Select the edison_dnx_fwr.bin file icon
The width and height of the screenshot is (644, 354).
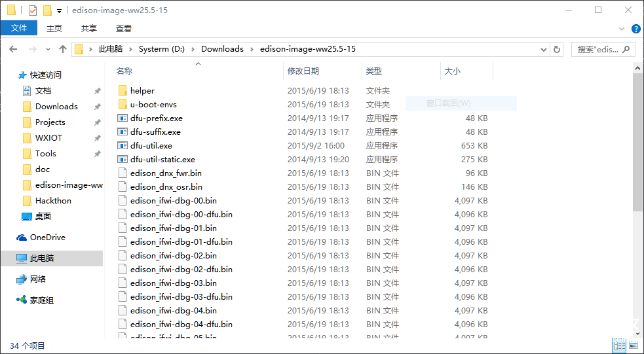[x=123, y=173]
